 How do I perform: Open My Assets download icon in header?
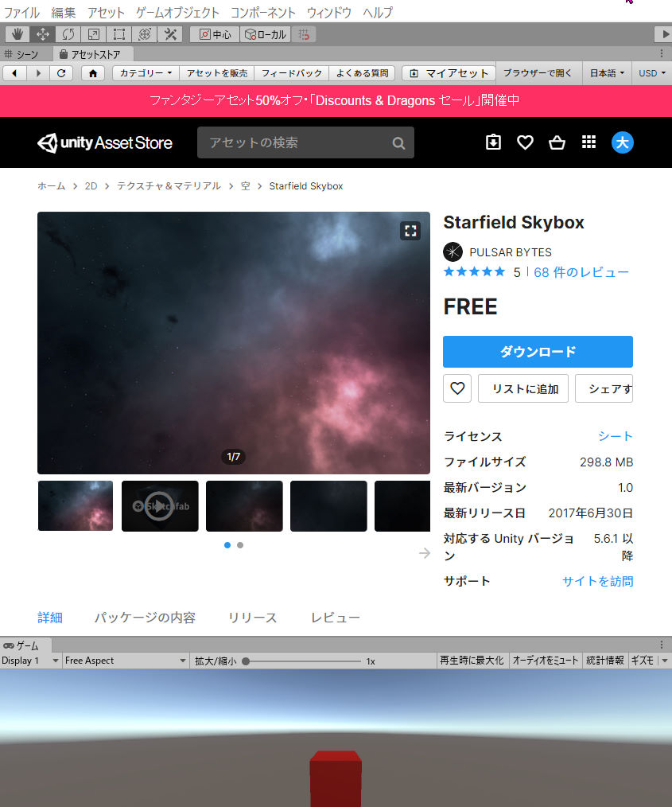pos(493,142)
